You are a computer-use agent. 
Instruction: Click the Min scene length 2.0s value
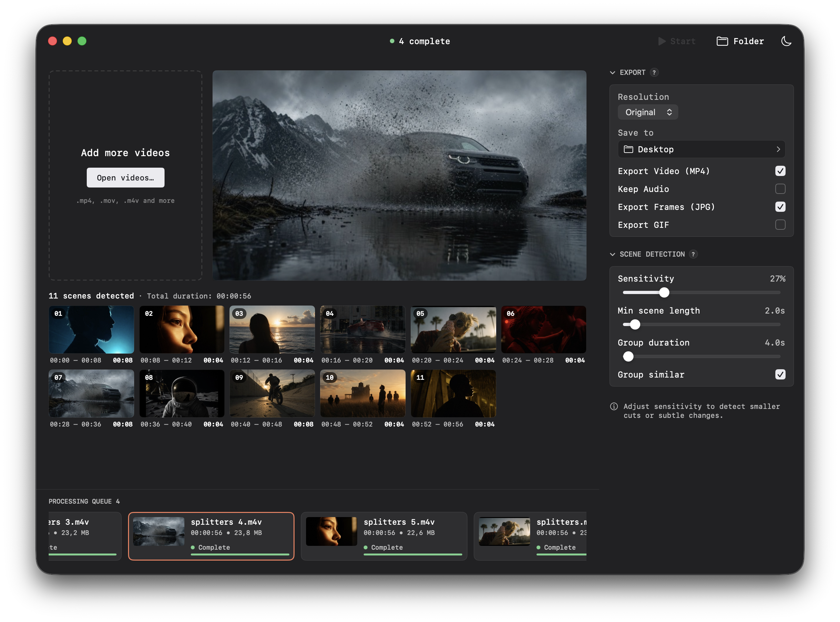pyautogui.click(x=774, y=311)
